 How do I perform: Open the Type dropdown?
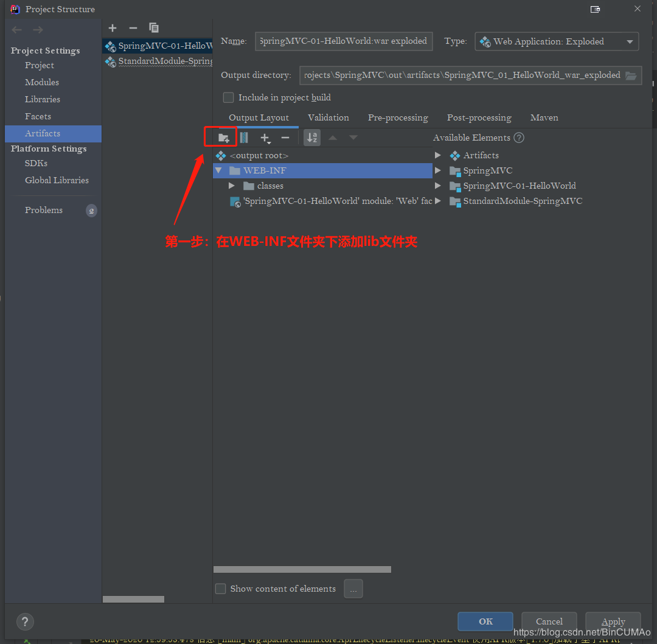coord(557,41)
